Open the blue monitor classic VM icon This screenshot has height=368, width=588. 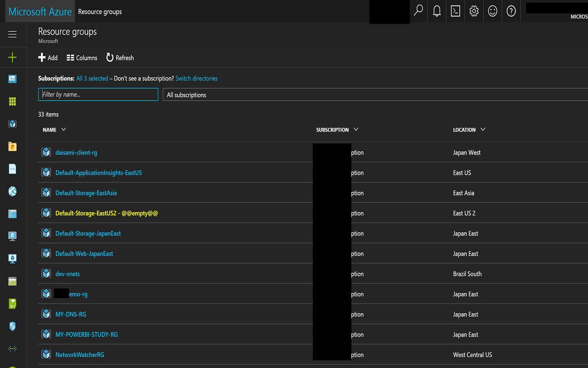(12, 259)
